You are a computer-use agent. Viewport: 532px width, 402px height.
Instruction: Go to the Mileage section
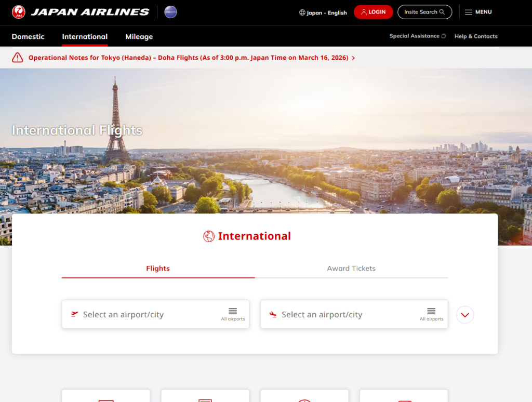139,36
